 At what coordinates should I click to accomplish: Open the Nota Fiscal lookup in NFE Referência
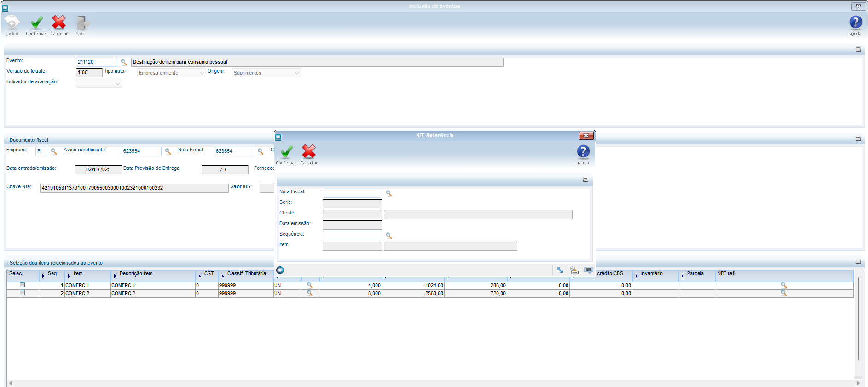(x=389, y=194)
